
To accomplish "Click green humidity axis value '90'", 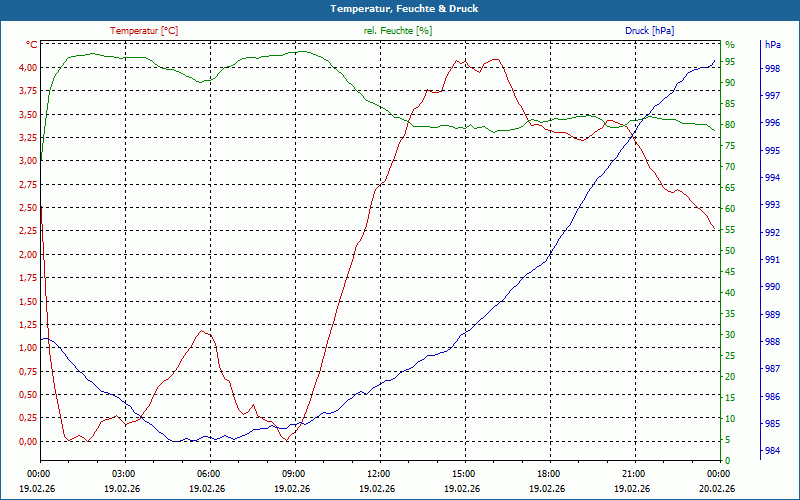I will (x=730, y=83).
